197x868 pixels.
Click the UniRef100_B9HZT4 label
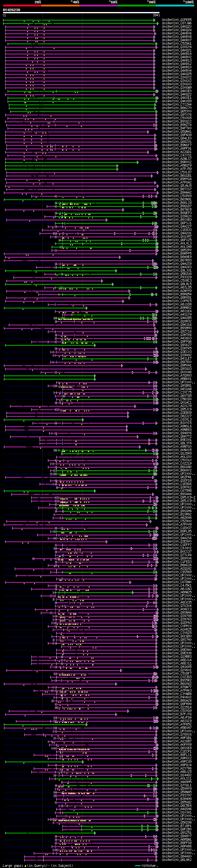177,125
